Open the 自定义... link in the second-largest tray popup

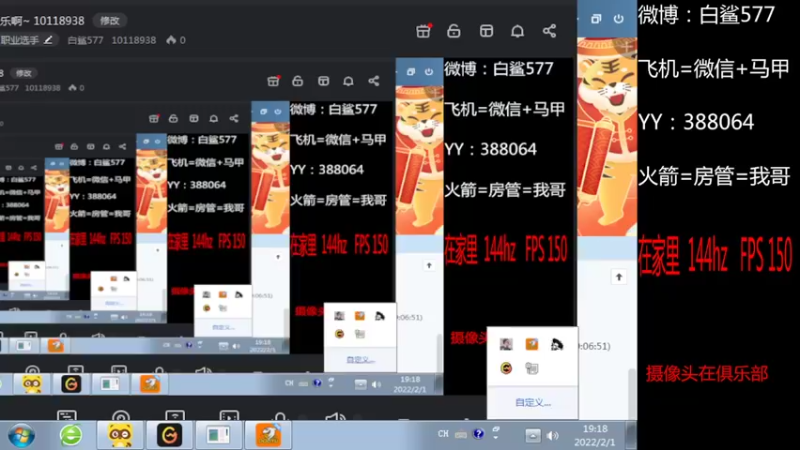(x=361, y=360)
